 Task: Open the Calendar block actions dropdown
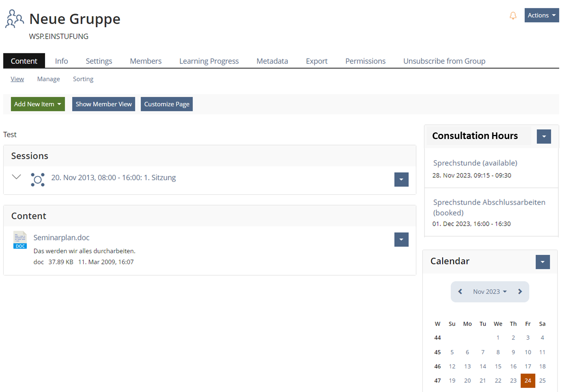(x=542, y=262)
